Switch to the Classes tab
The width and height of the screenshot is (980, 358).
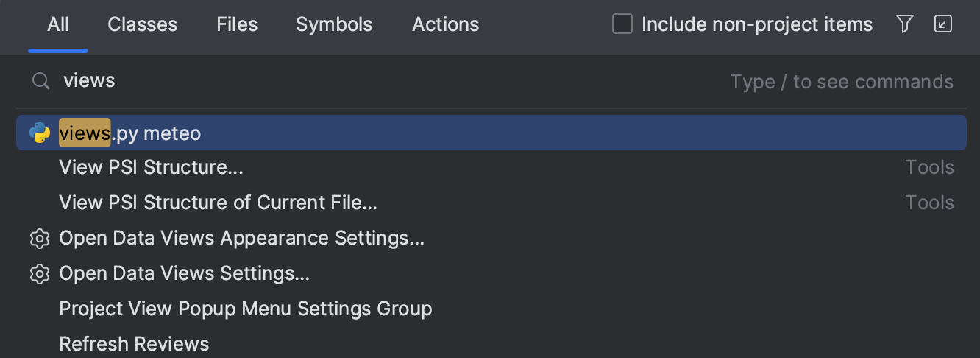pos(142,24)
